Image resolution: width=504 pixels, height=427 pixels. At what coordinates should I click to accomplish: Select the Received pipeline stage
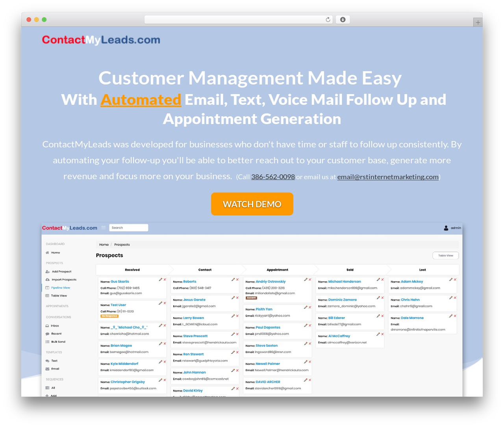132,270
